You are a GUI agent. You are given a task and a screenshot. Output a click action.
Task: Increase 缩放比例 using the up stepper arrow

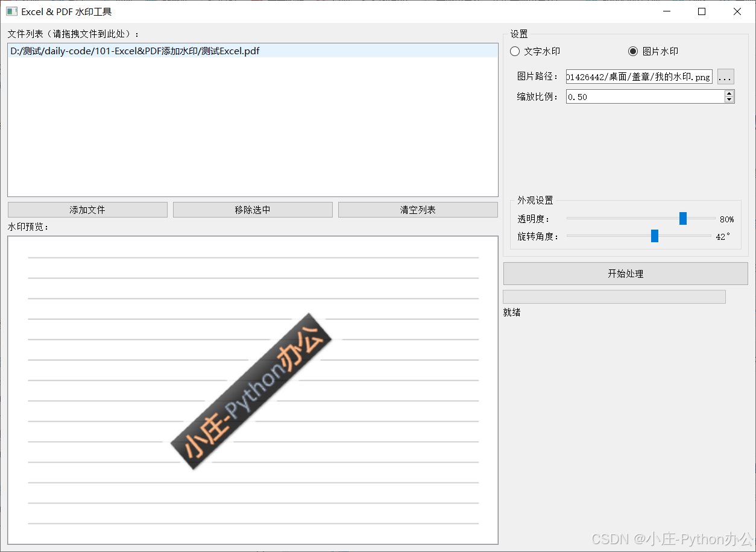(729, 93)
